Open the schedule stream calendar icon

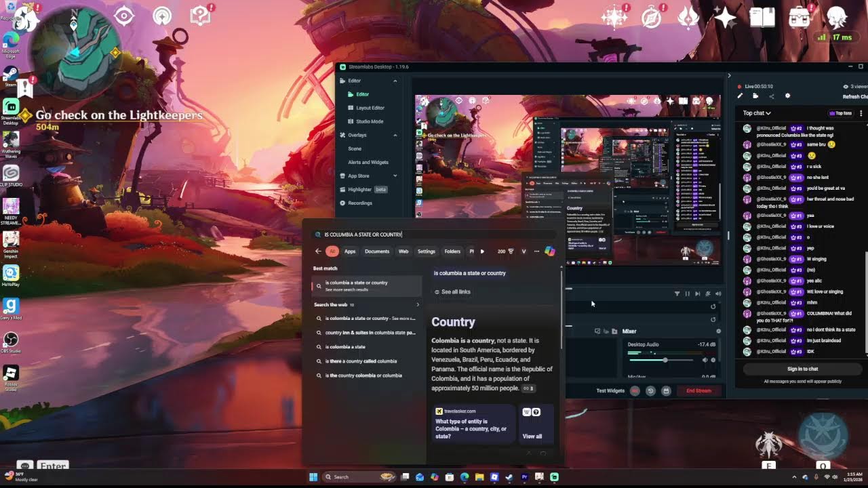coord(666,391)
